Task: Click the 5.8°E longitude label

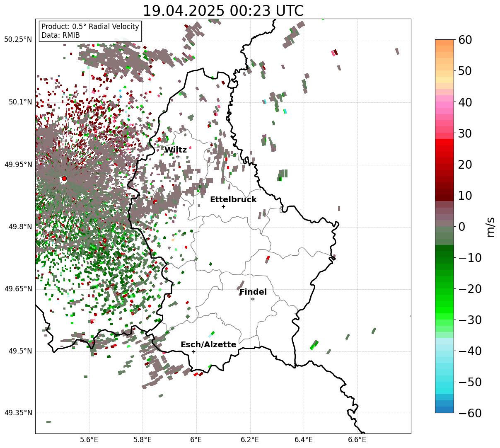Action: pos(143,439)
